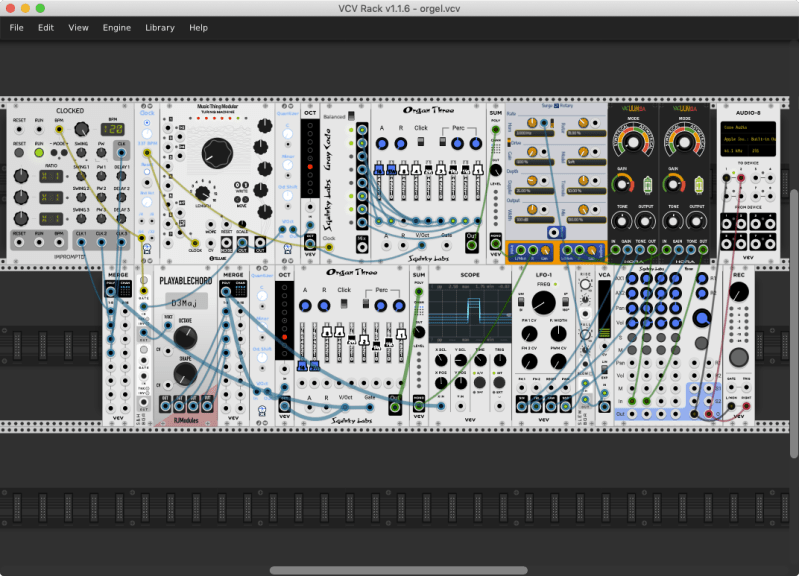This screenshot has width=799, height=576.
Task: Click the 8' drawbar on upper Organ Three
Action: pyautogui.click(x=404, y=170)
